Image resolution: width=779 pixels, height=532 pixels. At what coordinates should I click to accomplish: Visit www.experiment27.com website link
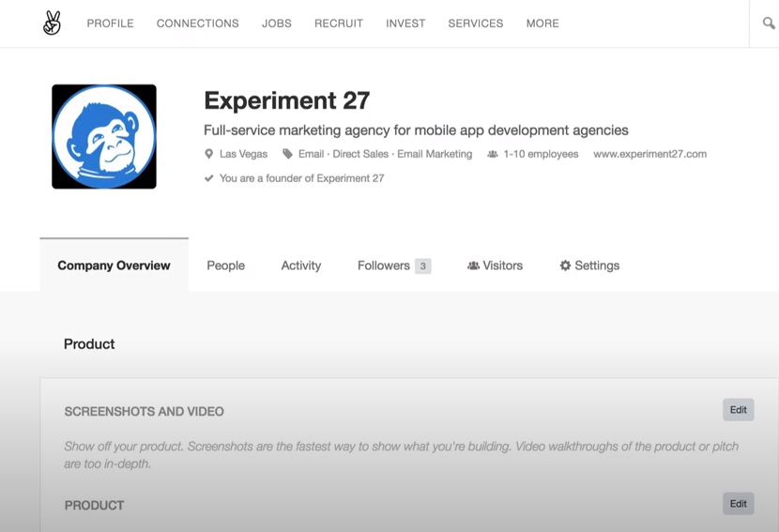click(x=649, y=154)
